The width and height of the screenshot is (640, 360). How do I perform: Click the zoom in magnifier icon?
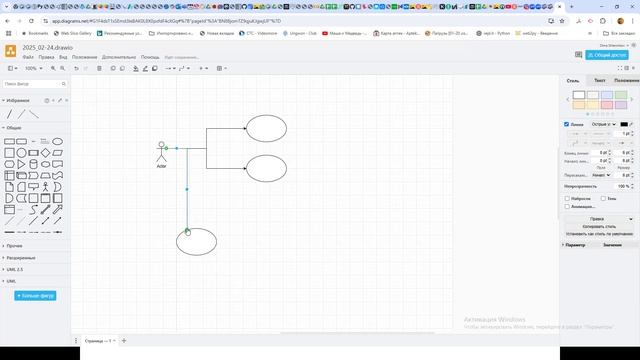tap(53, 68)
